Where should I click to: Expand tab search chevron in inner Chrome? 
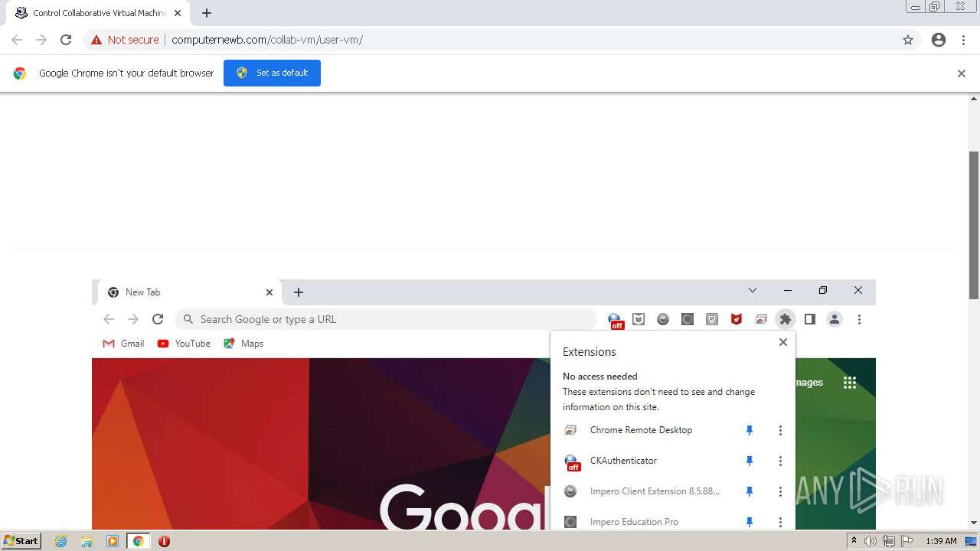coord(753,290)
